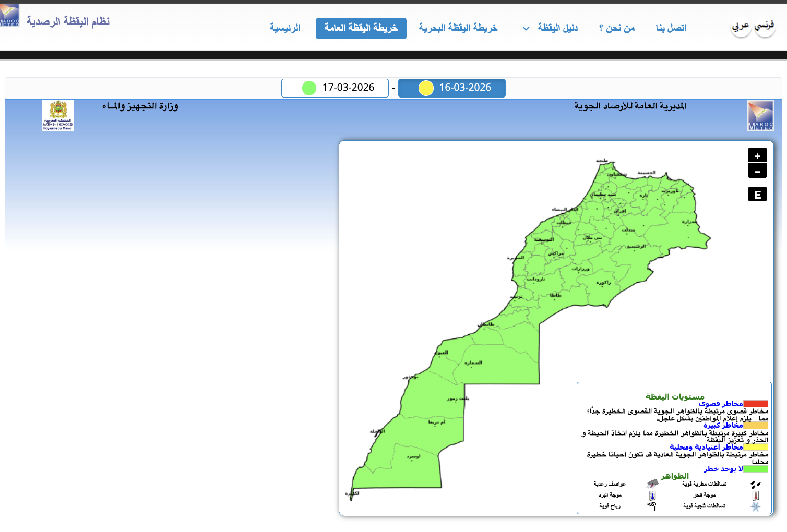Click the red مخاطر قصوى color swatch
The image size is (787, 532).
(x=755, y=404)
